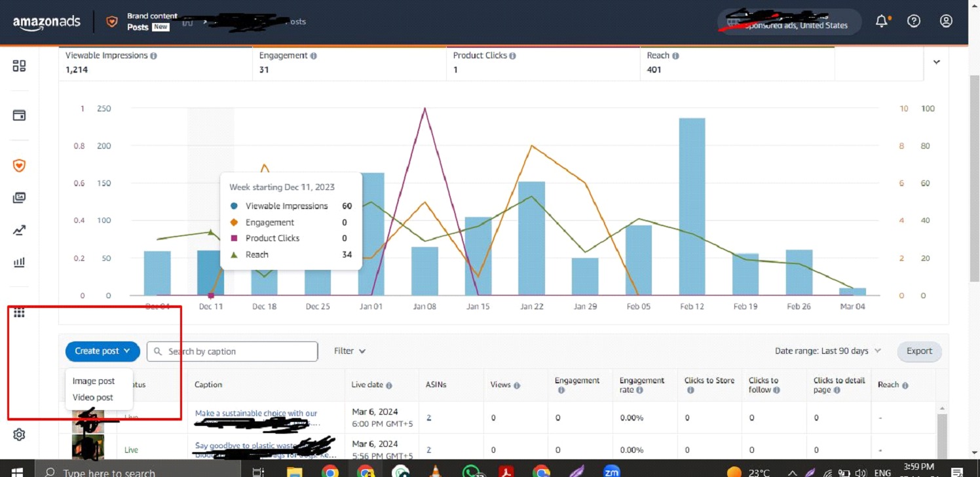Select the orange brand-safety shield sidebar icon
This screenshot has height=477, width=980.
18,166
